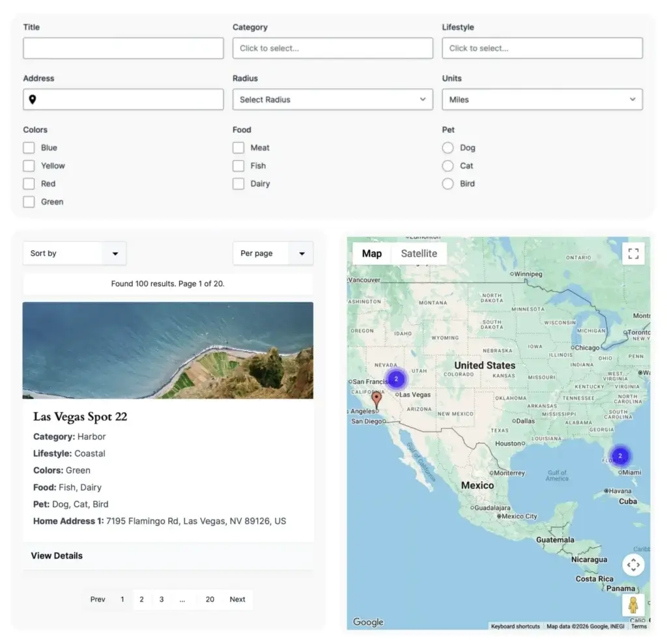Viewport: 667px width, 644px height.
Task: Click Keyboard shortcuts on the map
Action: coord(515,626)
